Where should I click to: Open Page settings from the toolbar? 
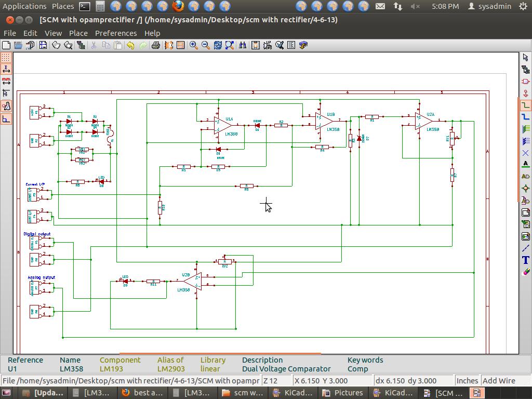[x=43, y=45]
